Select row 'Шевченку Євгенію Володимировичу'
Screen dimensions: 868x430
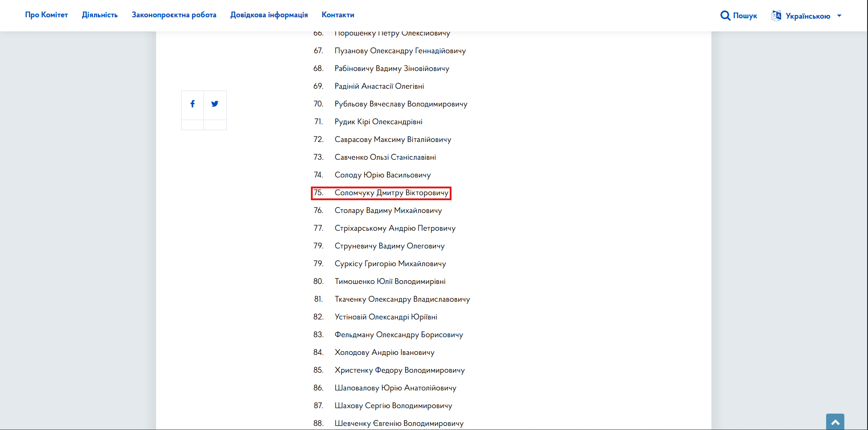(x=399, y=424)
